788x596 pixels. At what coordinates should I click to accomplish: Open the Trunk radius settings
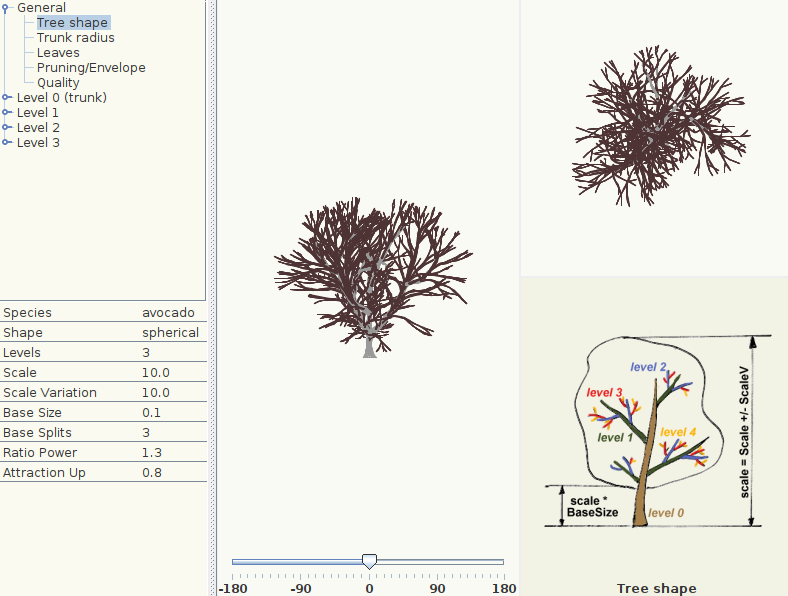tap(75, 38)
